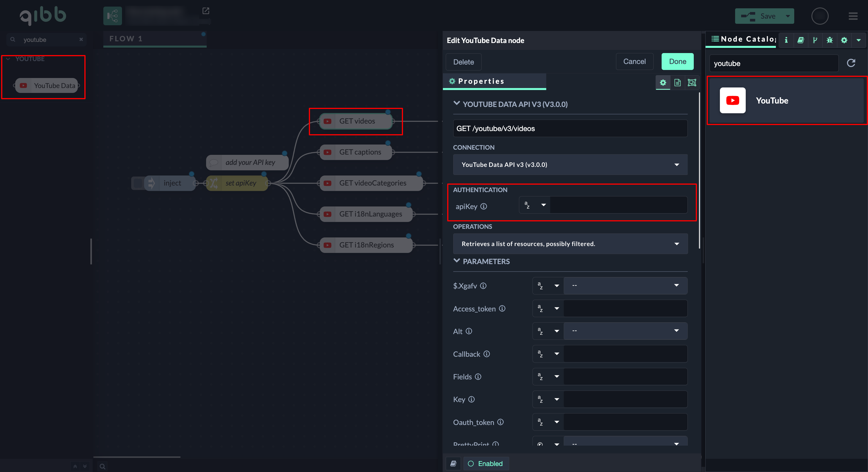Viewport: 868px width, 472px height.
Task: Open the node description document icon
Action: pos(677,83)
